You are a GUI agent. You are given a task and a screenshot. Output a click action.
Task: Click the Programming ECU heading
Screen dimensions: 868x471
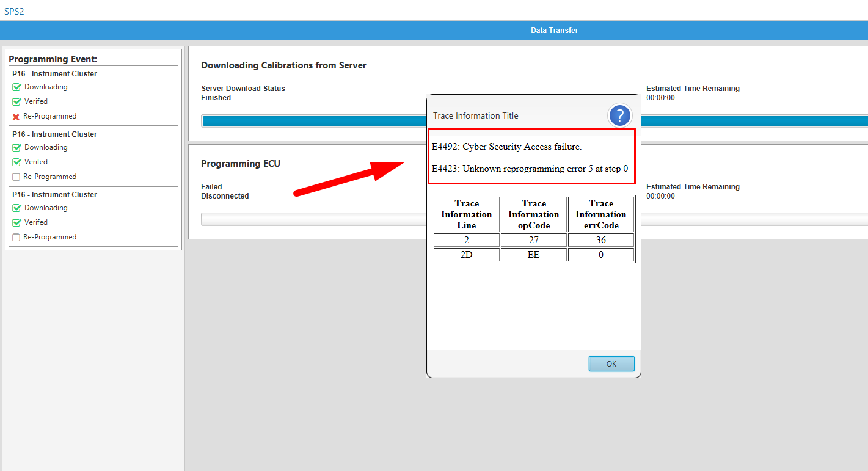click(241, 164)
